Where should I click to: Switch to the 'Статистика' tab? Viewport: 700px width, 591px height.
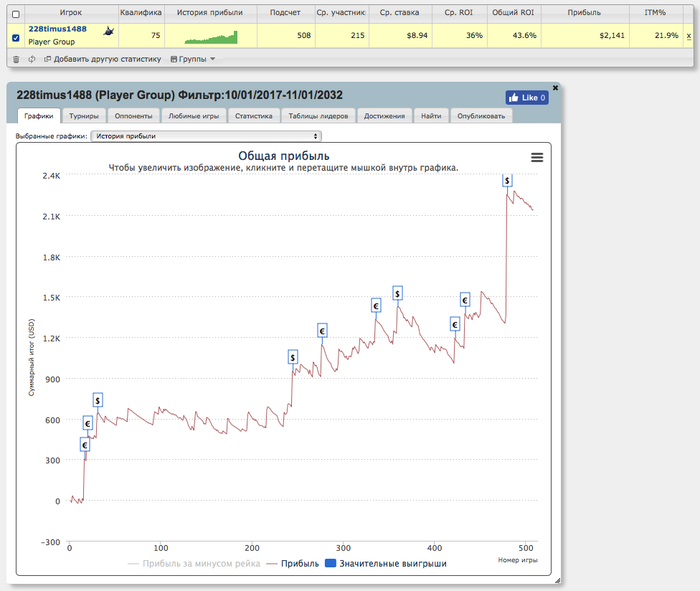[254, 116]
